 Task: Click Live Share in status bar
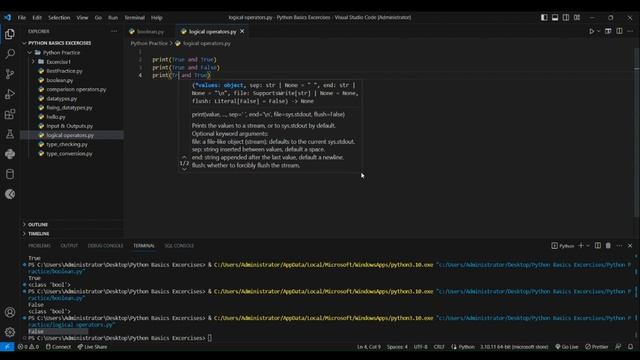click(x=92, y=347)
